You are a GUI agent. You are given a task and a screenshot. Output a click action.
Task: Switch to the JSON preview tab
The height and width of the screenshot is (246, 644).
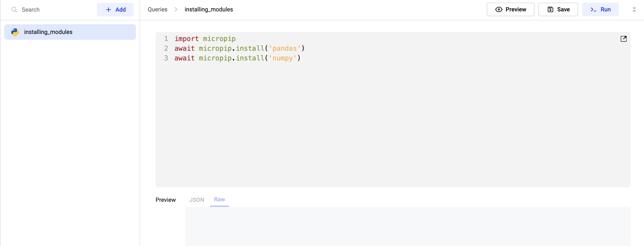(x=196, y=200)
